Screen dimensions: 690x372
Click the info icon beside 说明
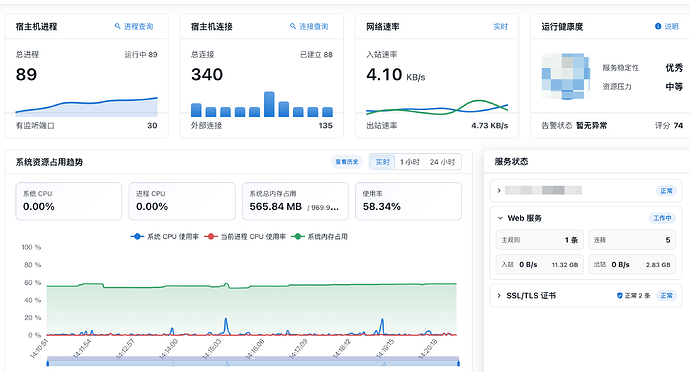[x=658, y=26]
